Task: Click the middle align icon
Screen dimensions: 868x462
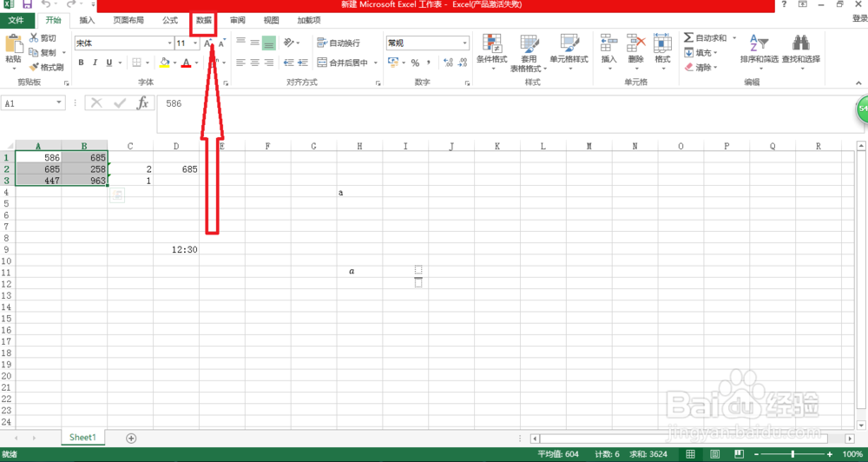Action: [254, 43]
